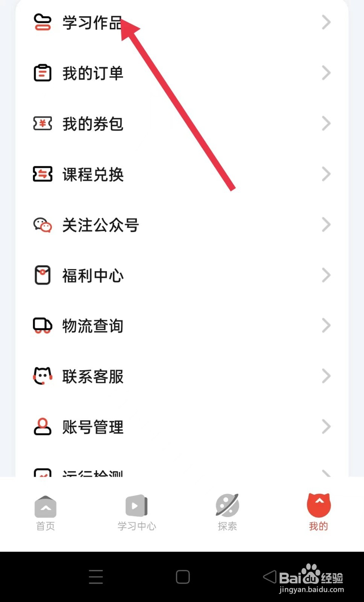Select the 我的 tab
This screenshot has width=364, height=602.
318,512
